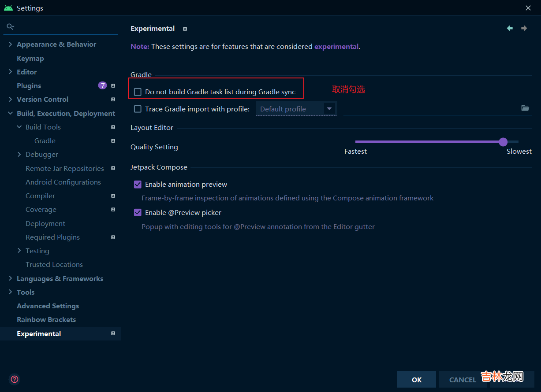Uncheck Enable animation preview
The width and height of the screenshot is (541, 392).
(x=138, y=184)
